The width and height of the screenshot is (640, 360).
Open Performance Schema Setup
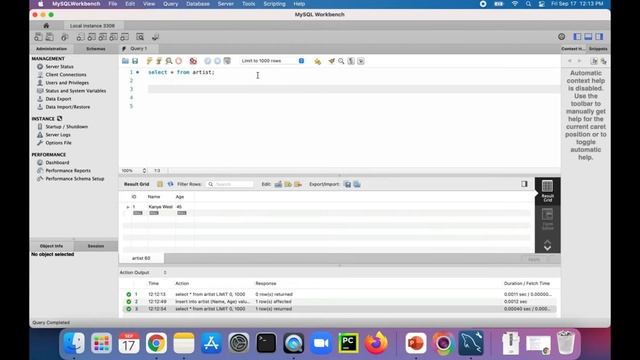click(75, 179)
